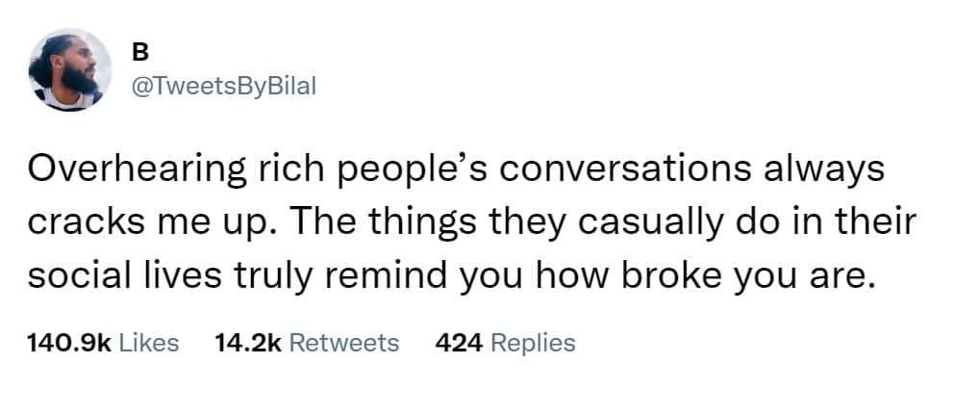The width and height of the screenshot is (980, 415).
Task: Click the 424 replies number
Action: (x=458, y=342)
